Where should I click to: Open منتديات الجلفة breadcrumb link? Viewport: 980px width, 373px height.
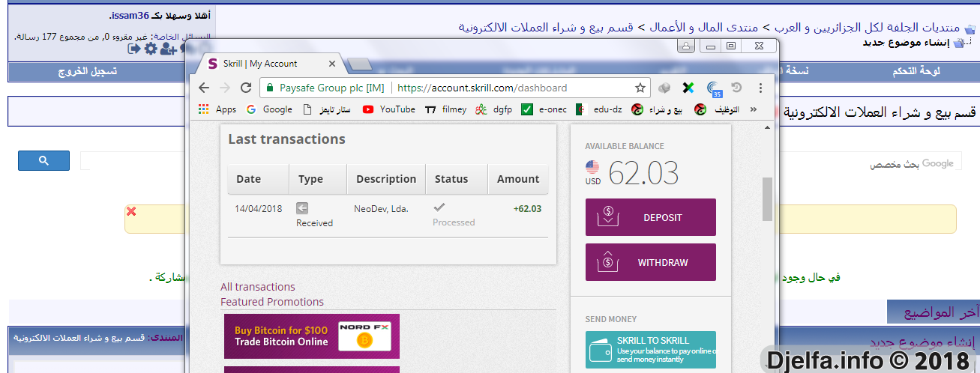pyautogui.click(x=865, y=28)
